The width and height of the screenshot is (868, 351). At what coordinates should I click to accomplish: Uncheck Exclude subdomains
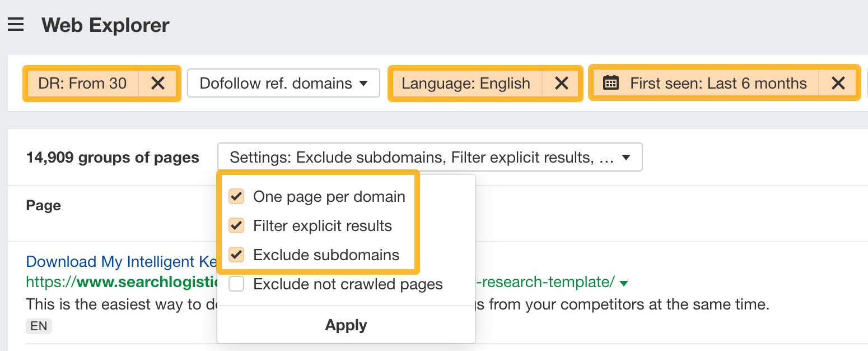click(x=236, y=255)
